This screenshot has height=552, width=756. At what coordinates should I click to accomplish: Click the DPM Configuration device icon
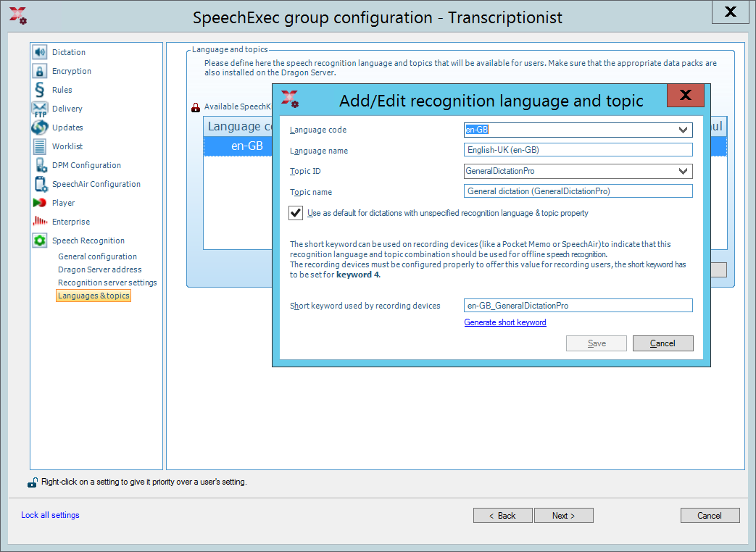40,165
